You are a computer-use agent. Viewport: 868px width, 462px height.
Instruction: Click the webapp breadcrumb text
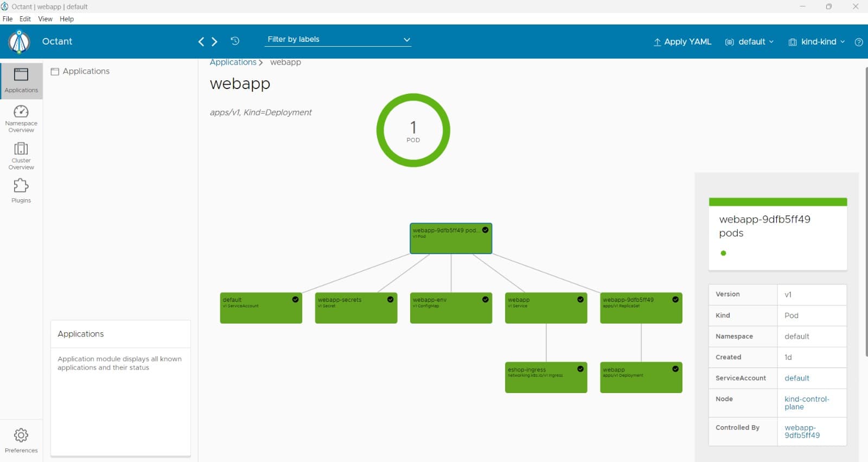point(285,62)
